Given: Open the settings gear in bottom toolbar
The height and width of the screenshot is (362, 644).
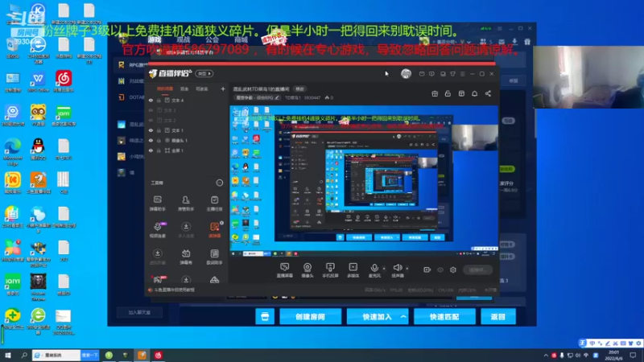Looking at the screenshot, I should click(x=453, y=269).
